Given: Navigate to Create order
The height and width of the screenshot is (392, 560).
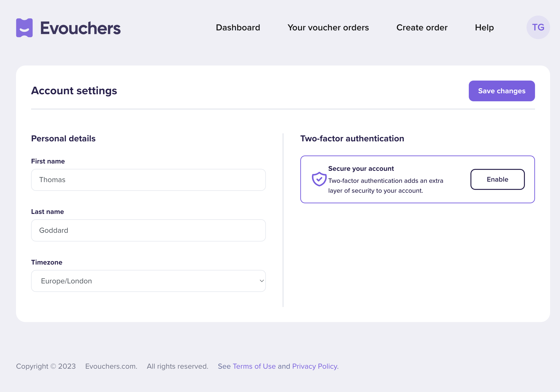Looking at the screenshot, I should [422, 28].
